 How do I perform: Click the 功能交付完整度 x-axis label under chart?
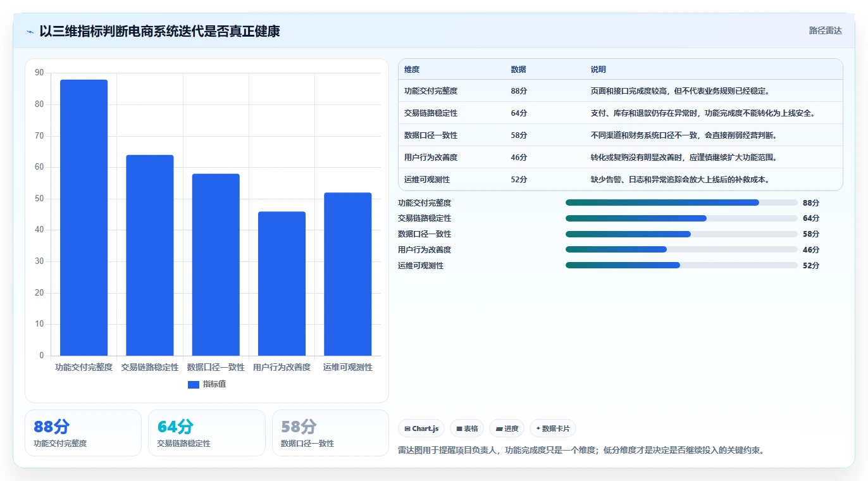pos(84,367)
